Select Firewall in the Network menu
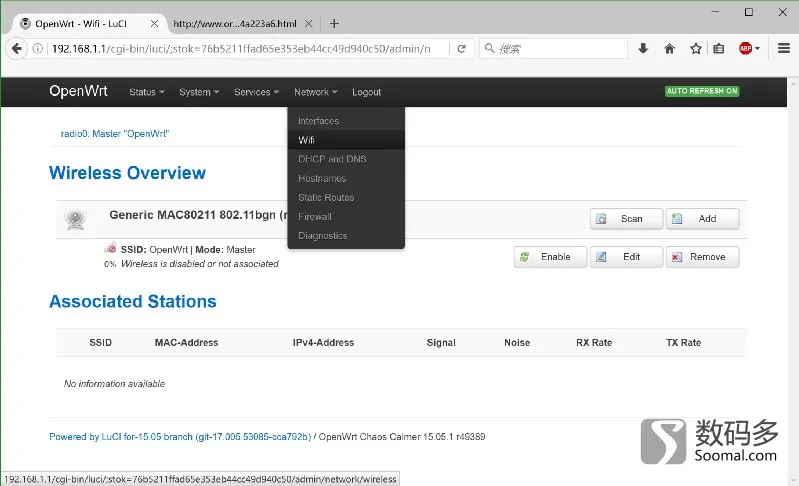Image resolution: width=799 pixels, height=486 pixels. pos(346,217)
